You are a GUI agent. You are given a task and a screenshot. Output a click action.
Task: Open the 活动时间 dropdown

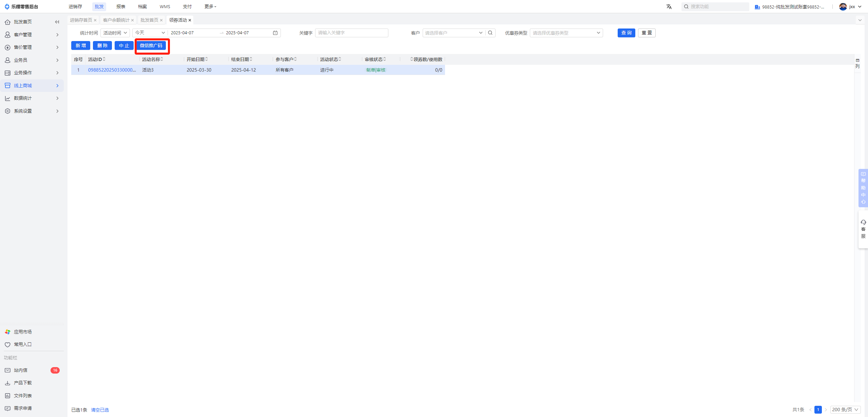click(115, 33)
